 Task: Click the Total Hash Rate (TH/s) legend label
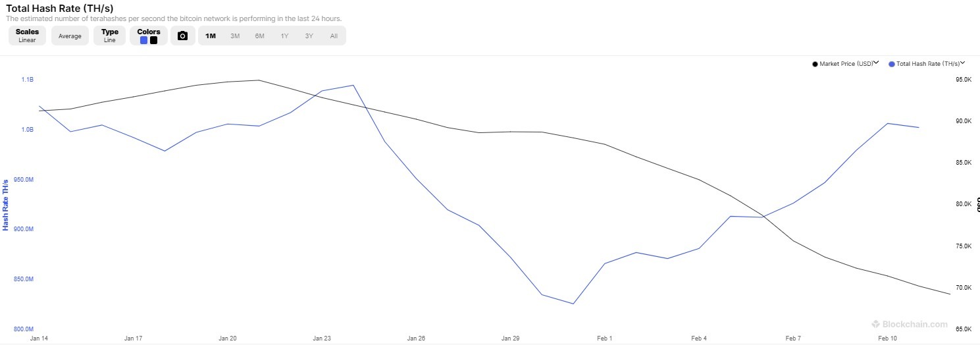click(928, 64)
